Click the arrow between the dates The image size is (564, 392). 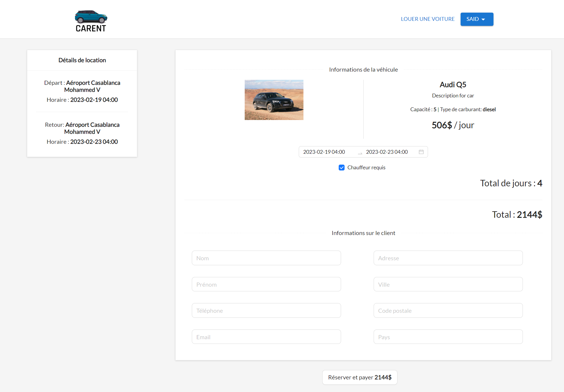click(x=360, y=152)
